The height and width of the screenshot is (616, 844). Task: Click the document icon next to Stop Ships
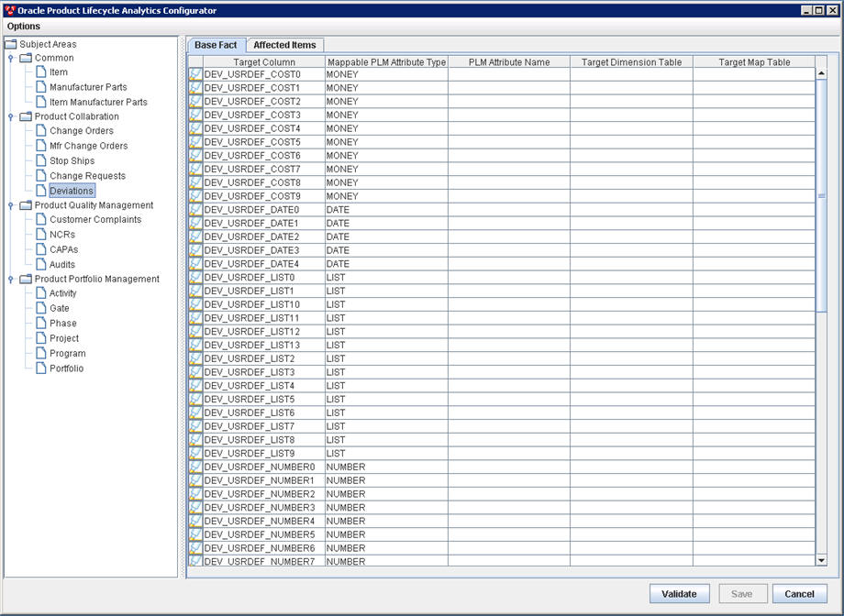tap(41, 160)
